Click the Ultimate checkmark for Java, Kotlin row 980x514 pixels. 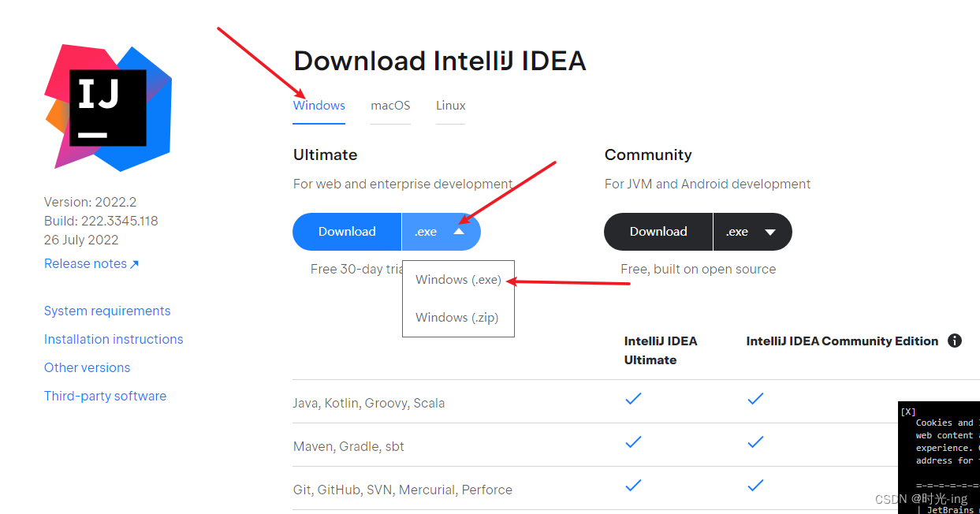click(633, 399)
